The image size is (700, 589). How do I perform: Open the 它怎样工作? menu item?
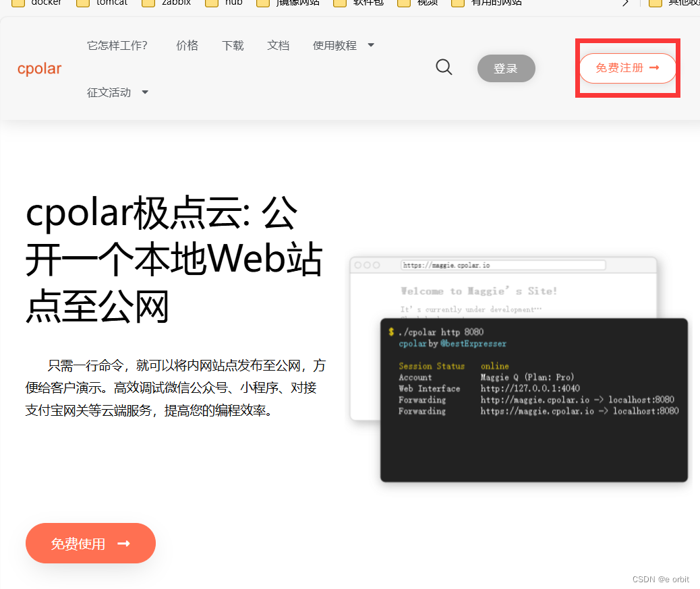117,46
